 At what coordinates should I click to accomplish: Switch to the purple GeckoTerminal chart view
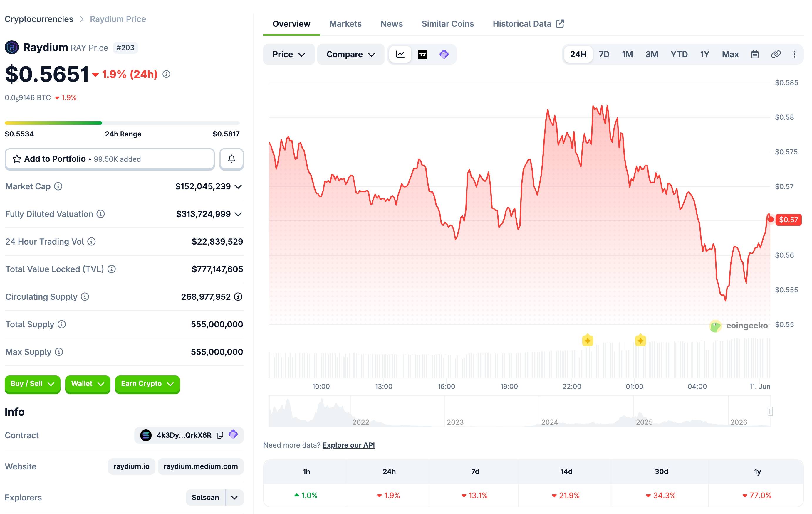444,54
